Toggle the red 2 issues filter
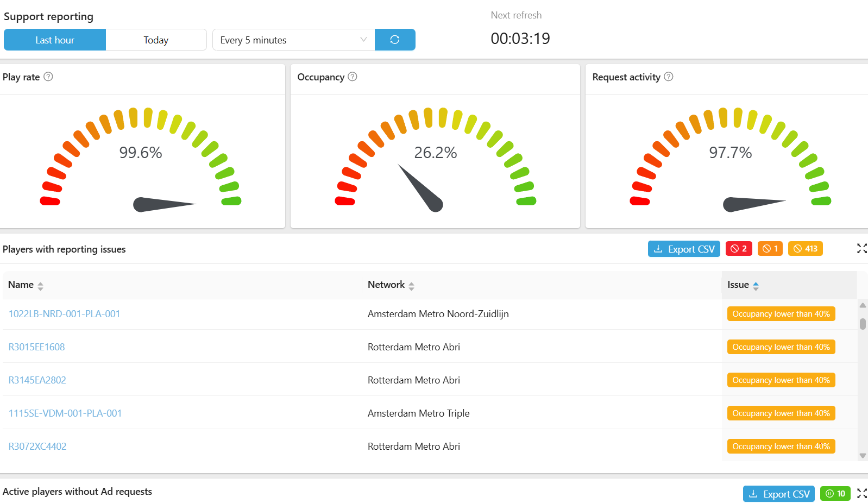 (739, 249)
